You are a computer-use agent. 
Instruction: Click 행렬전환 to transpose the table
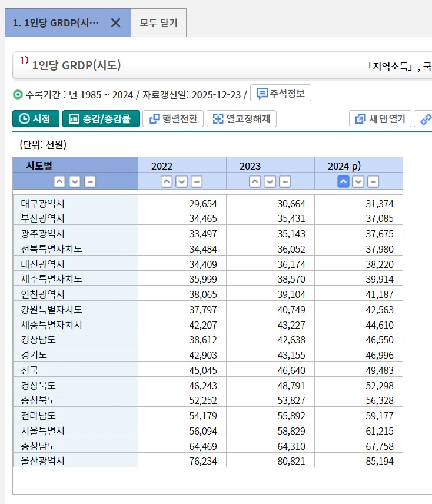173,118
